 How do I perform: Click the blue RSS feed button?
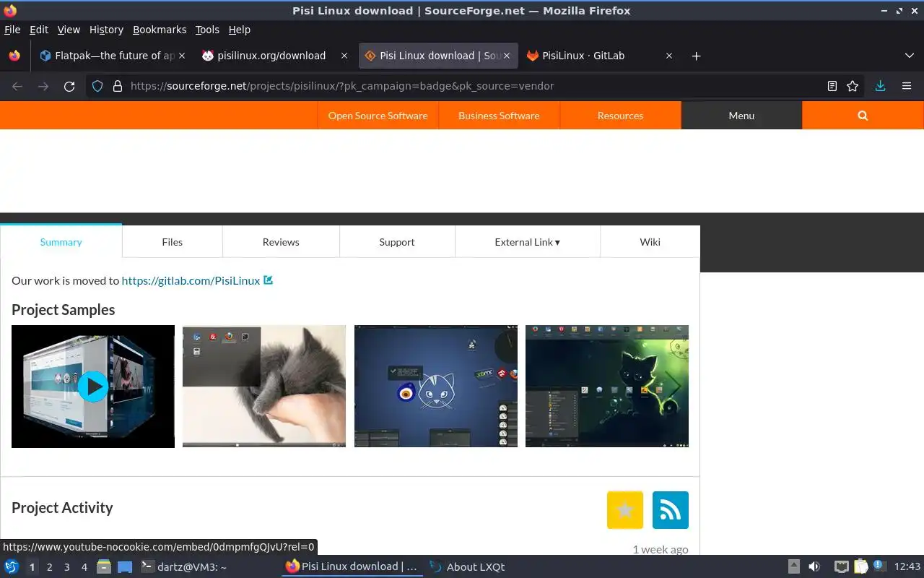pos(671,510)
